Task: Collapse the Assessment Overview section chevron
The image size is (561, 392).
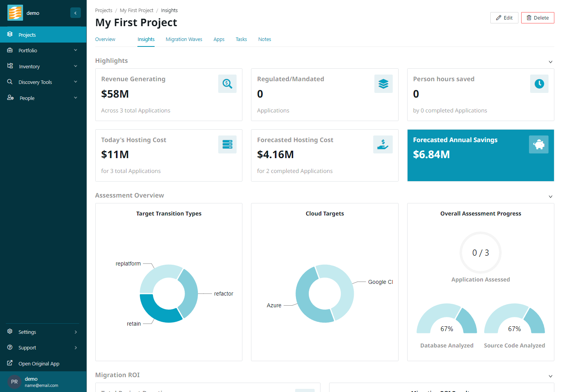Action: 550,197
